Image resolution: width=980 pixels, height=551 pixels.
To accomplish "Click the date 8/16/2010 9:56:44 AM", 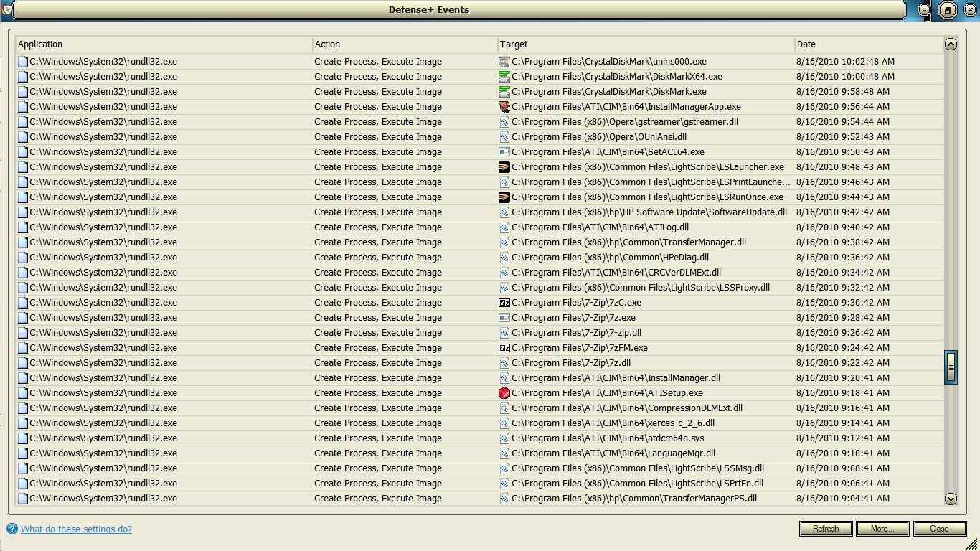I will pyautogui.click(x=843, y=107).
